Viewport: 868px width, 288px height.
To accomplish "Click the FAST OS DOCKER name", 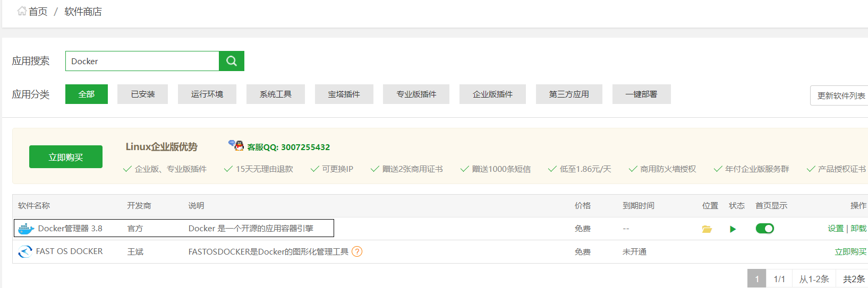I will (x=70, y=251).
